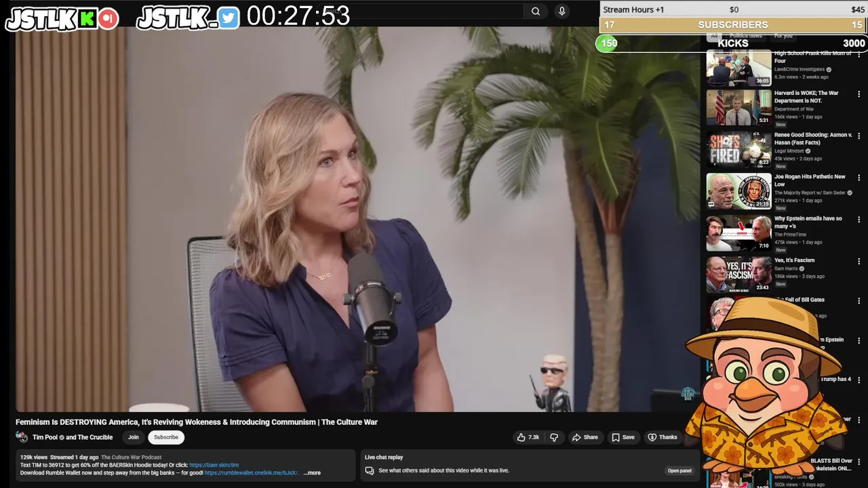Open Department of War channel name
Screen dimensions: 868x488
pyautogui.click(x=794, y=109)
